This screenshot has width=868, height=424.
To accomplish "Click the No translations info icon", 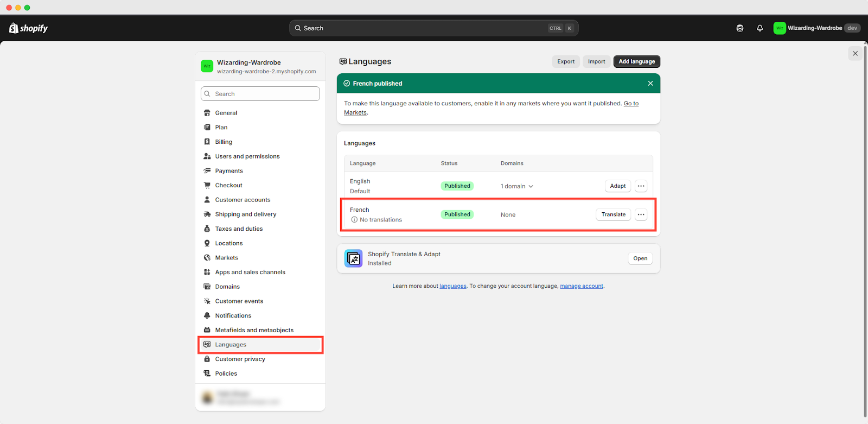I will coord(354,220).
